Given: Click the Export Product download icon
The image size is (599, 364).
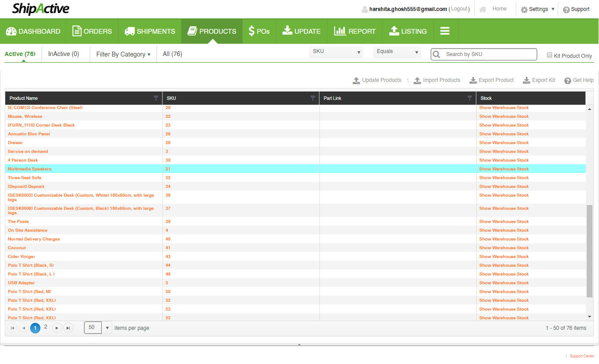Looking at the screenshot, I should pyautogui.click(x=473, y=80).
